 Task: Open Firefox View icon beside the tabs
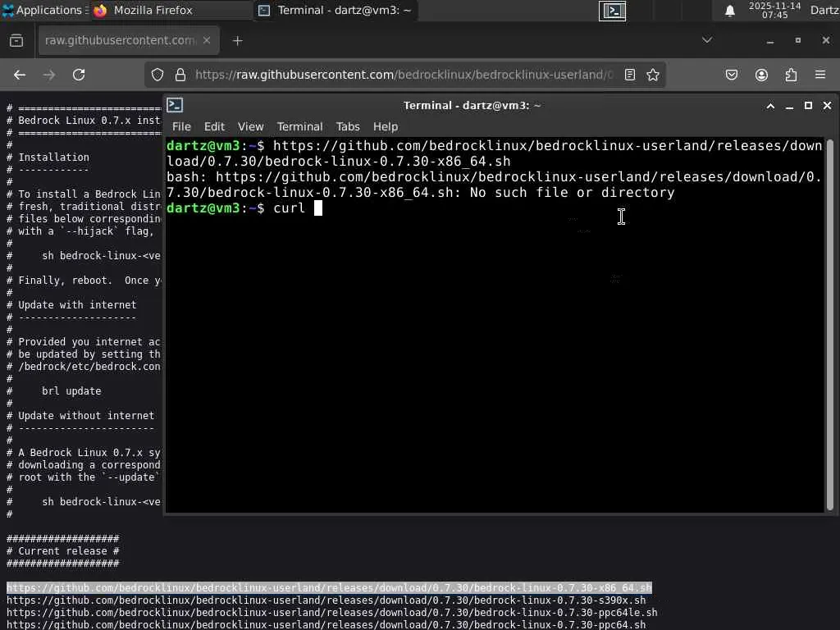pyautogui.click(x=16, y=41)
